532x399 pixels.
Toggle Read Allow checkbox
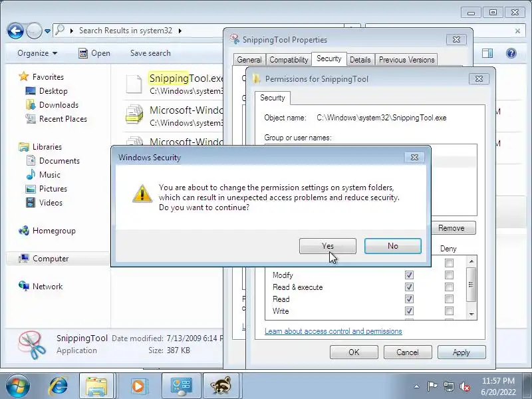409,299
